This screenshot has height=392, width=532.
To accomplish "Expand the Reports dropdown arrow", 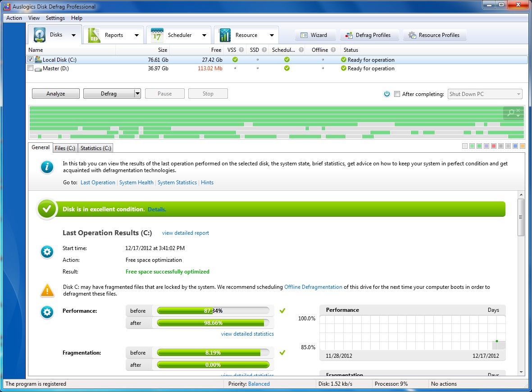I will [x=136, y=35].
